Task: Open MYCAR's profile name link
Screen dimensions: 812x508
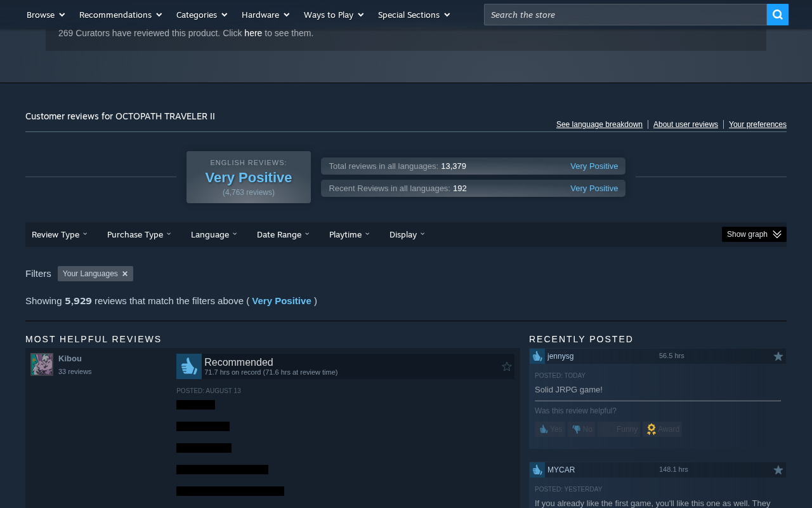Action: pyautogui.click(x=561, y=470)
